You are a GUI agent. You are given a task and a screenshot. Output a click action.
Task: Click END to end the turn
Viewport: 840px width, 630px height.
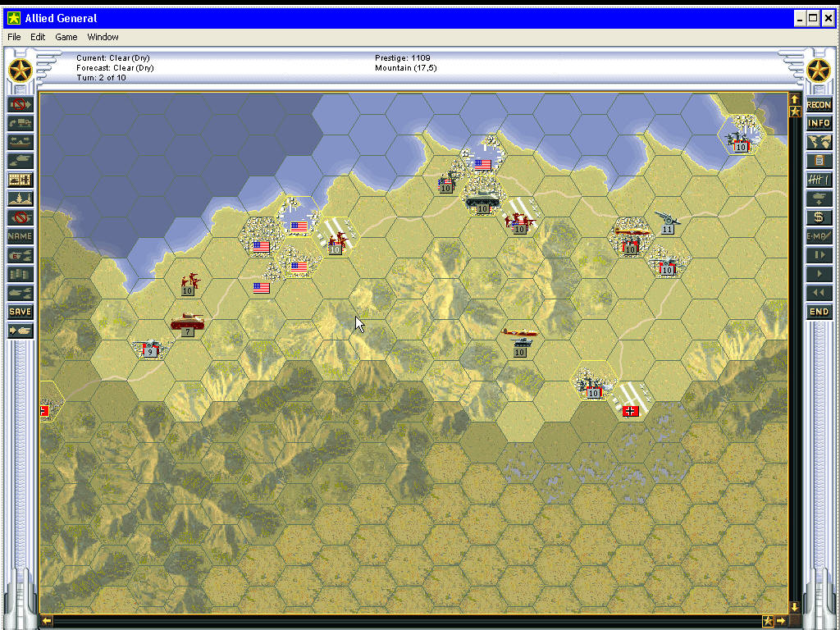tap(819, 312)
